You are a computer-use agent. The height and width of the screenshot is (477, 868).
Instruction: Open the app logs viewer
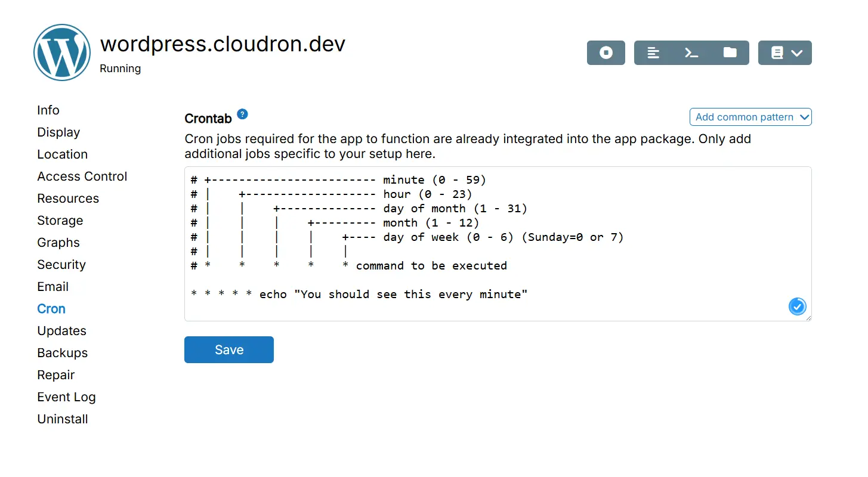point(653,53)
